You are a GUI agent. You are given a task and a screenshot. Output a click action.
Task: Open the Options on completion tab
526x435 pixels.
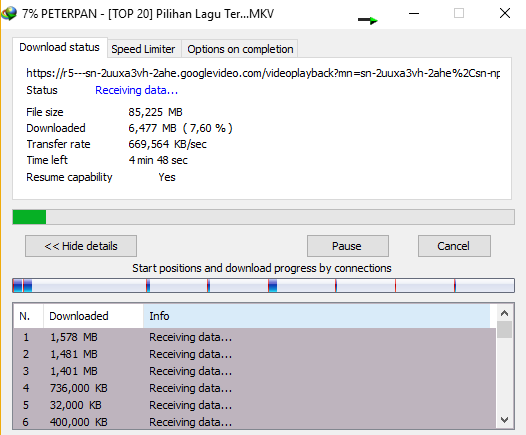click(240, 49)
